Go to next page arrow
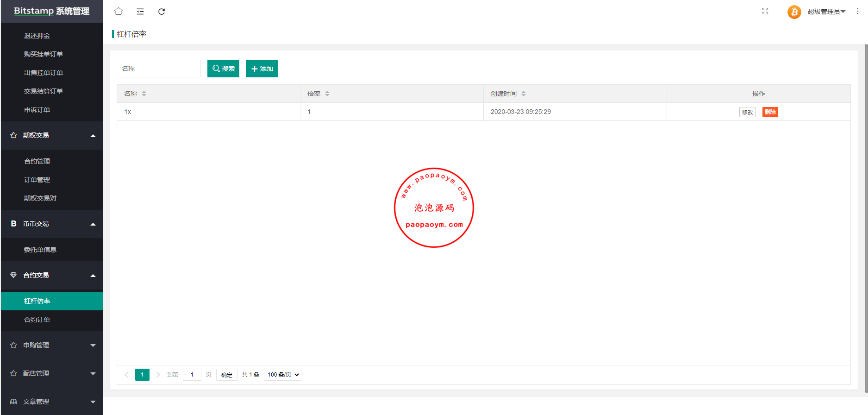The height and width of the screenshot is (415, 868). (158, 375)
